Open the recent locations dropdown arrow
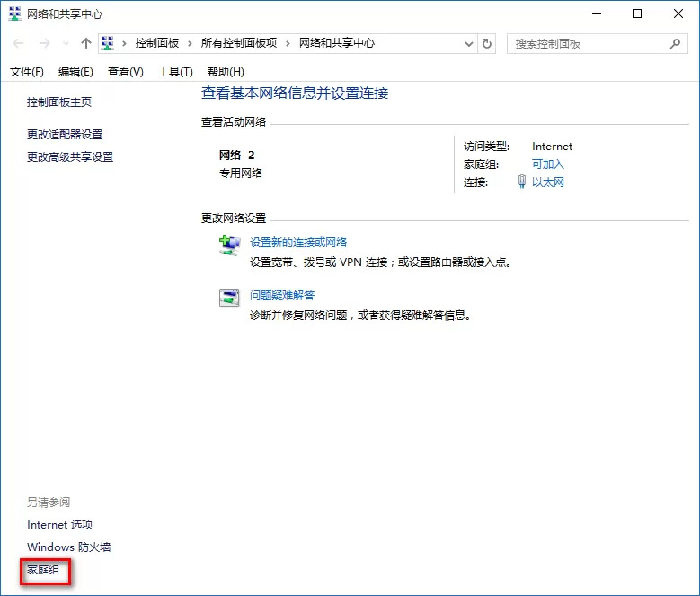The width and height of the screenshot is (700, 596). [x=66, y=43]
